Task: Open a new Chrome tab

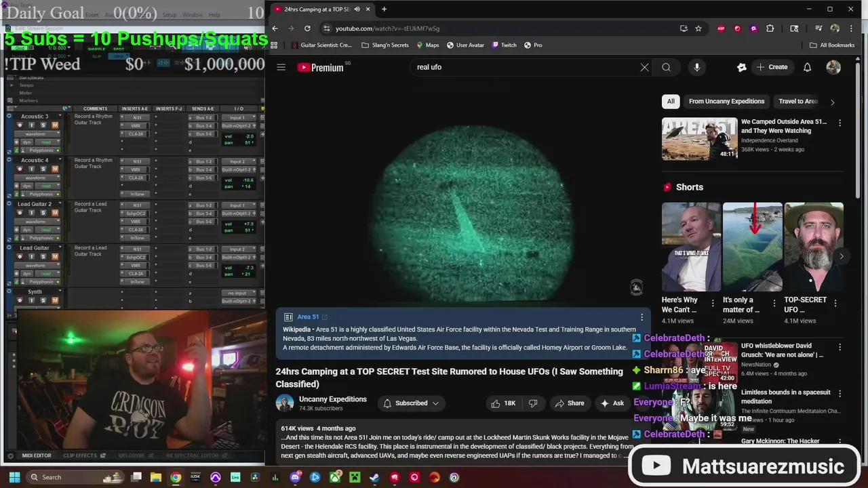Action: pyautogui.click(x=384, y=9)
